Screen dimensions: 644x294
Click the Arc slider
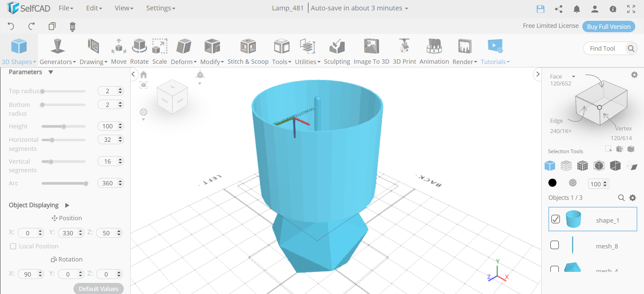click(63, 183)
